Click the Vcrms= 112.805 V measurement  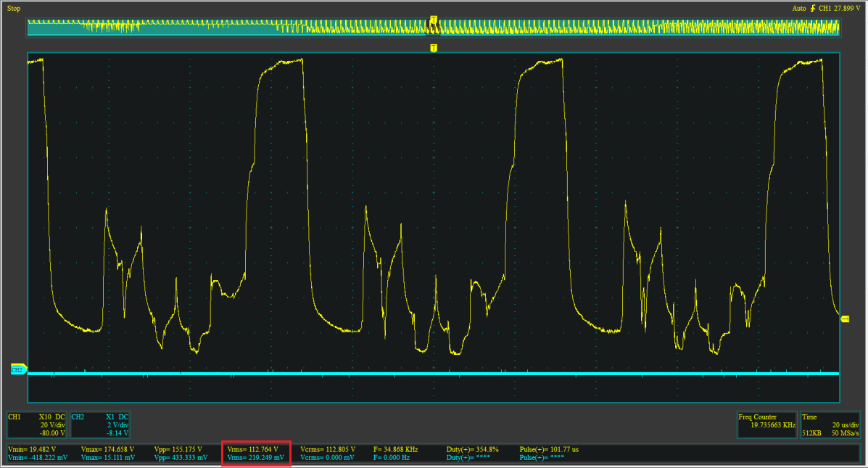pyautogui.click(x=328, y=449)
